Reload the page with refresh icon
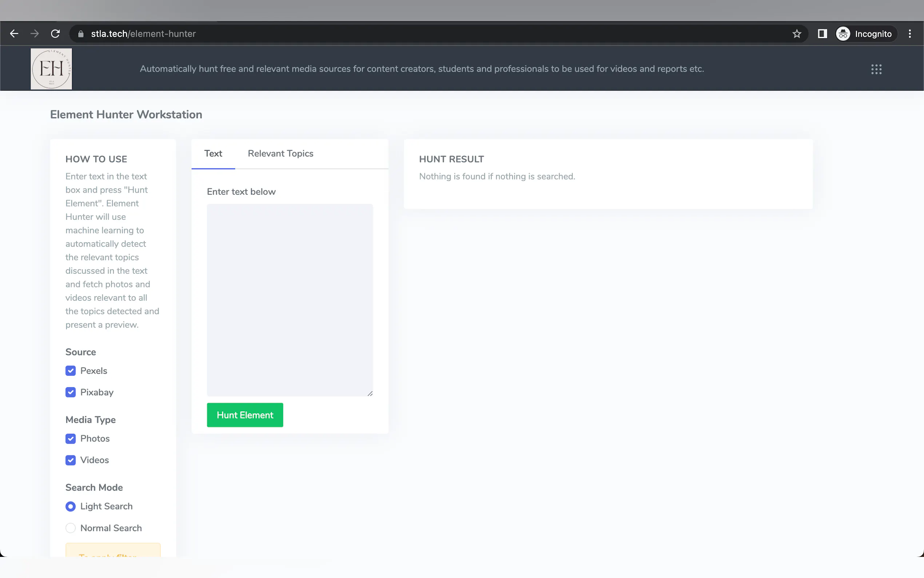This screenshot has height=578, width=924. tap(55, 33)
